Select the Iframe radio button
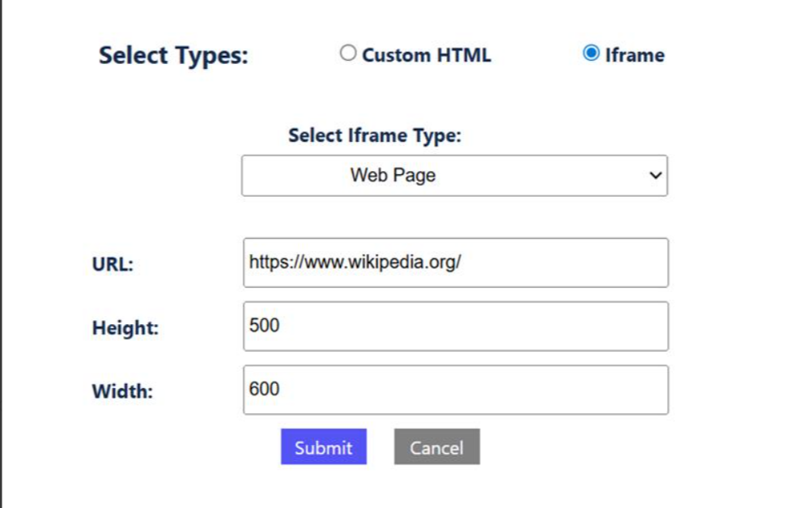The image size is (812, 508). 591,53
